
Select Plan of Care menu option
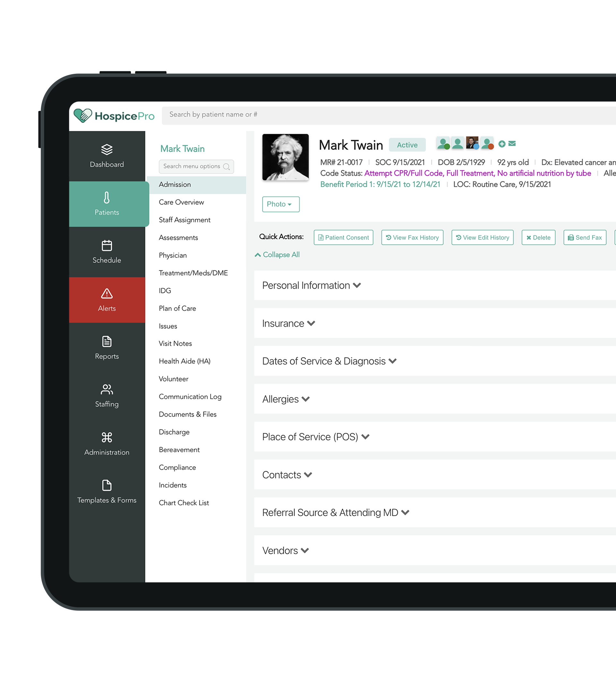(x=177, y=308)
